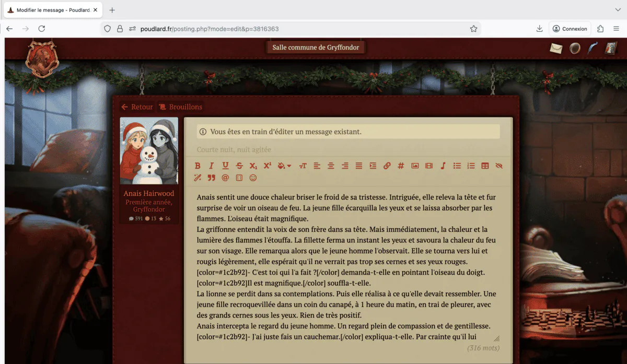Go back to the previous browser page
Screen dimensions: 627x364
click(9, 29)
